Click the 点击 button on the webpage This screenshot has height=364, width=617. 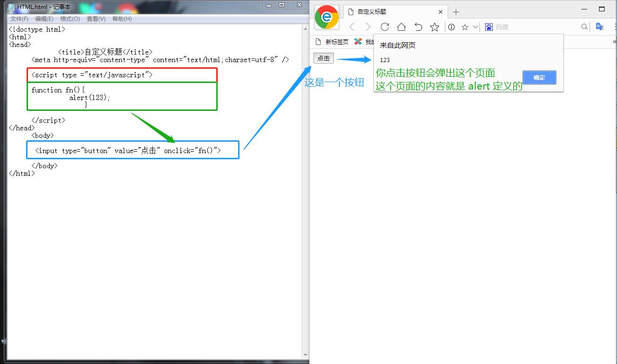[x=323, y=58]
